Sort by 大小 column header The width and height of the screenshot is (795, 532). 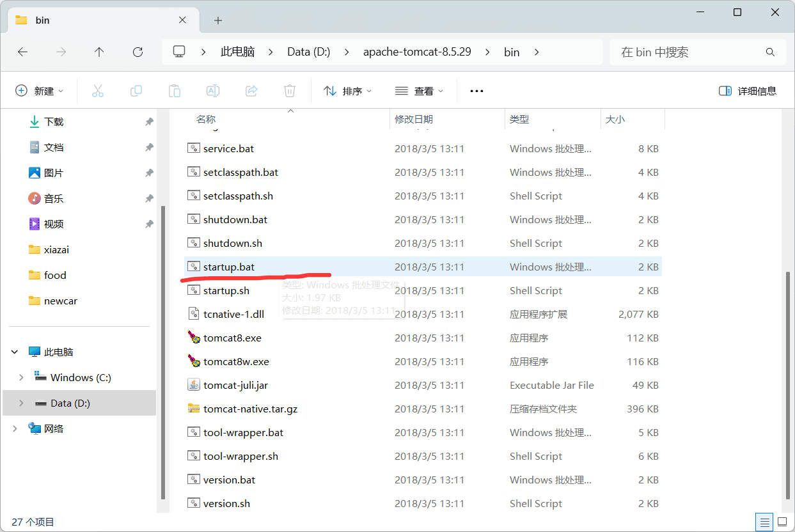click(615, 119)
